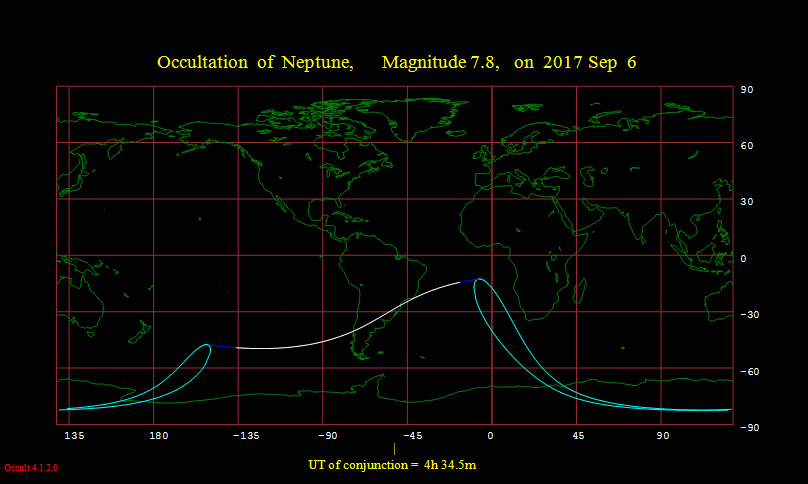Screen dimensions: 808x484
Task: Click the "Magnitude 7.8" label
Action: (439, 63)
